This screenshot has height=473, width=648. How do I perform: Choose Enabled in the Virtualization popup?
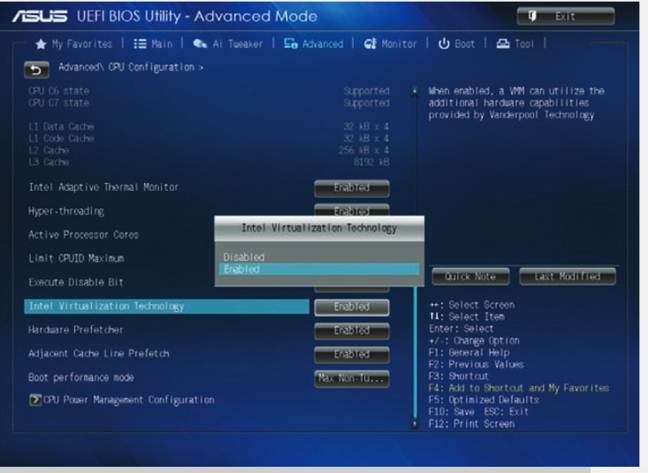point(319,269)
